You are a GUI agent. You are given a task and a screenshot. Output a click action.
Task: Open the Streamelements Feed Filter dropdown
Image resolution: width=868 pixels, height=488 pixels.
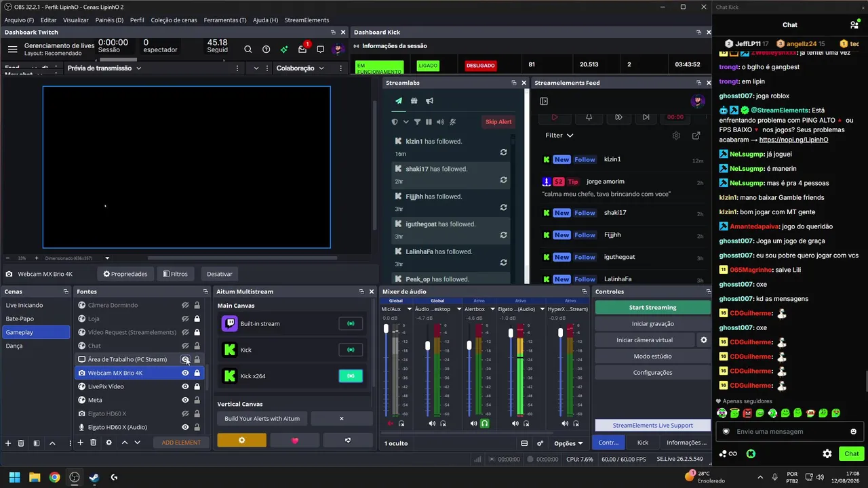559,135
